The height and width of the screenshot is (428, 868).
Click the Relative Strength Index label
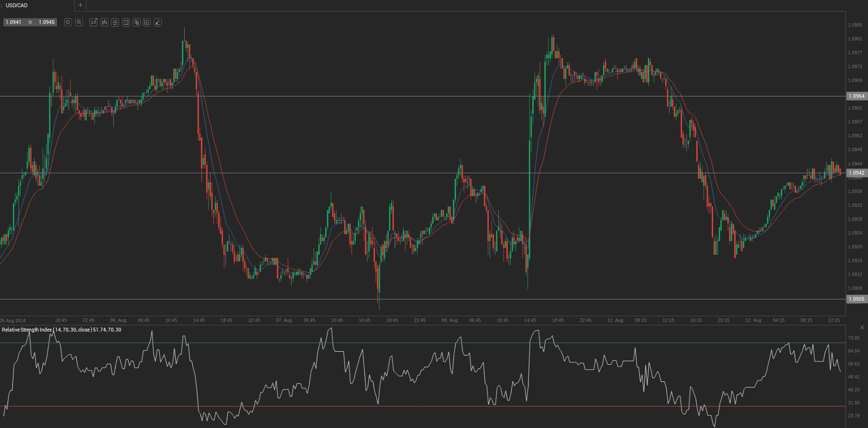(61, 330)
